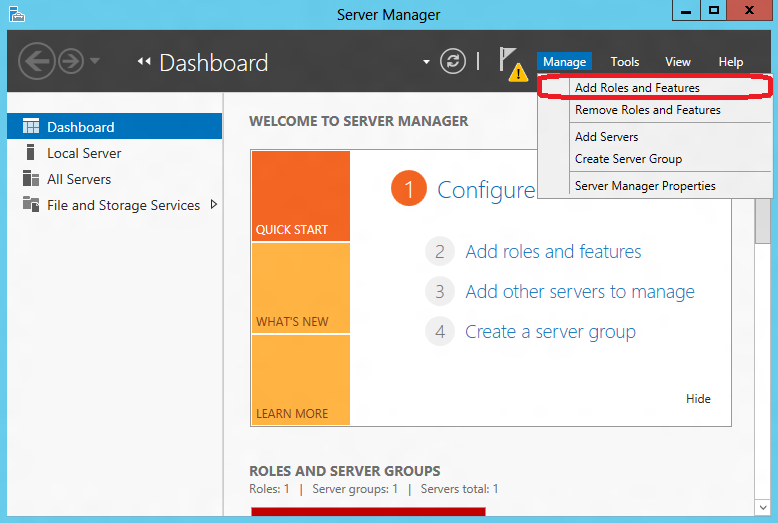
Task: Click the Add other servers to manage link
Action: [x=579, y=292]
